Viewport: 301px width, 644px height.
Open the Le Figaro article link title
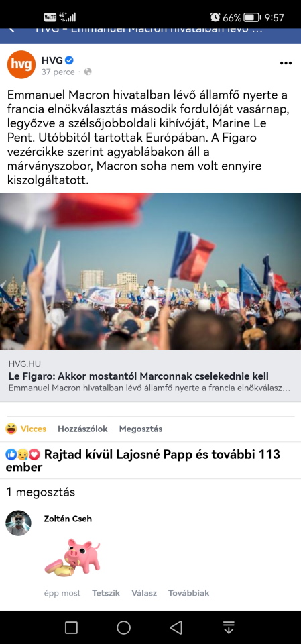coord(138,376)
